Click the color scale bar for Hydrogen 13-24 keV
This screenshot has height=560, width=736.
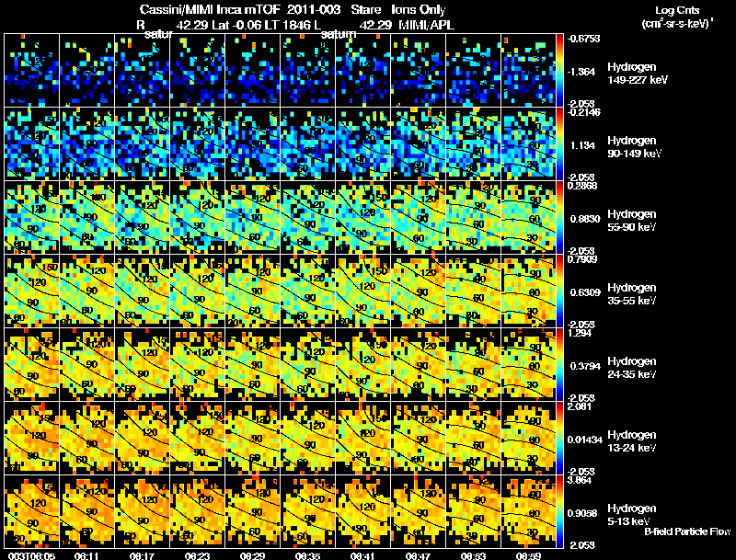click(x=559, y=439)
